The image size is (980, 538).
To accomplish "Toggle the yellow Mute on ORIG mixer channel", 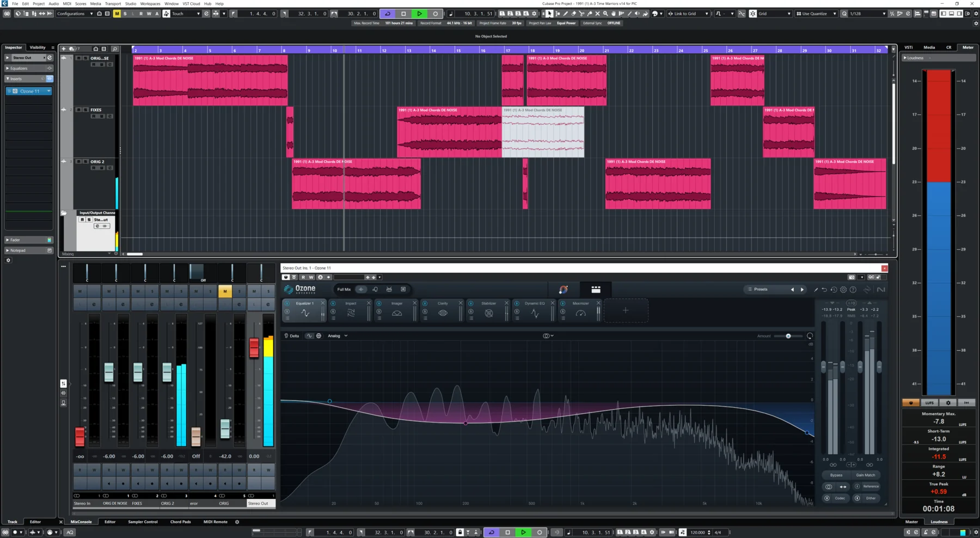I will [x=225, y=291].
